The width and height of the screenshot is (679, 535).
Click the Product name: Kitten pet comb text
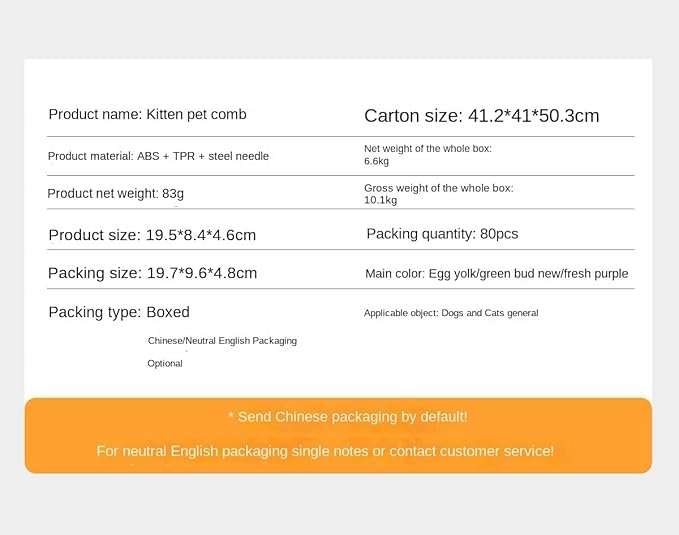pyautogui.click(x=147, y=115)
